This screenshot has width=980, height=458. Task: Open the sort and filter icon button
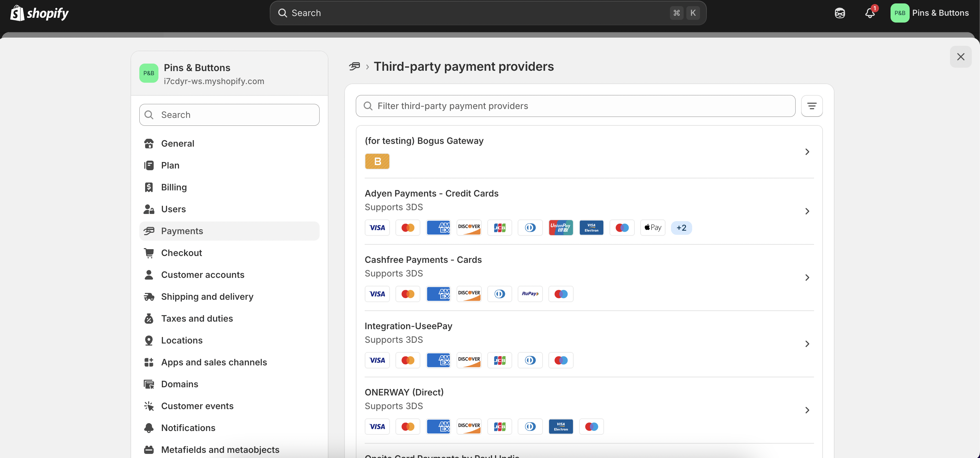pyautogui.click(x=811, y=106)
